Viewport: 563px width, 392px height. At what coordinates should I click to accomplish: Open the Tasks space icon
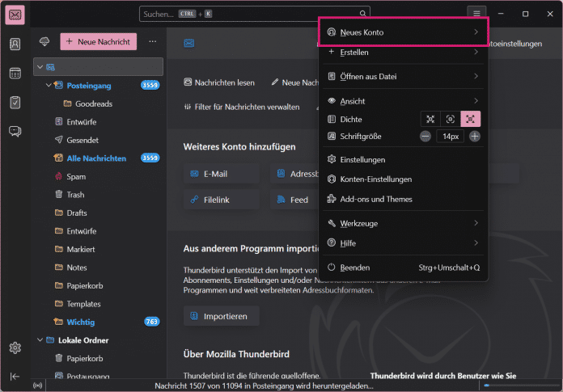[x=15, y=103]
